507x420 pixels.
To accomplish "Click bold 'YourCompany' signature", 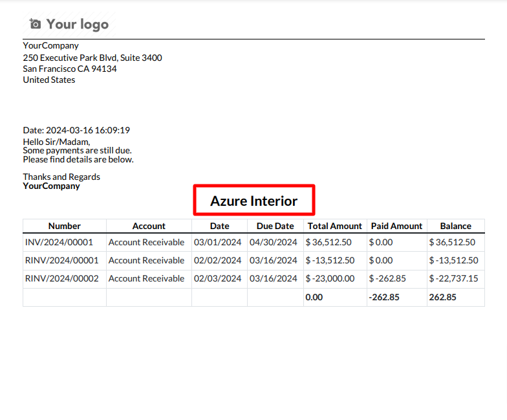I will [x=52, y=186].
